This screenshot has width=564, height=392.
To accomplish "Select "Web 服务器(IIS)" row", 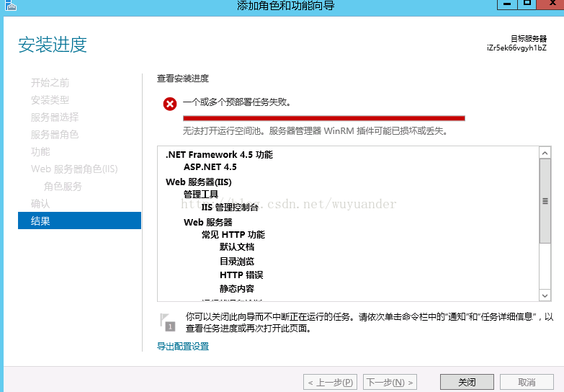I will (x=199, y=182).
